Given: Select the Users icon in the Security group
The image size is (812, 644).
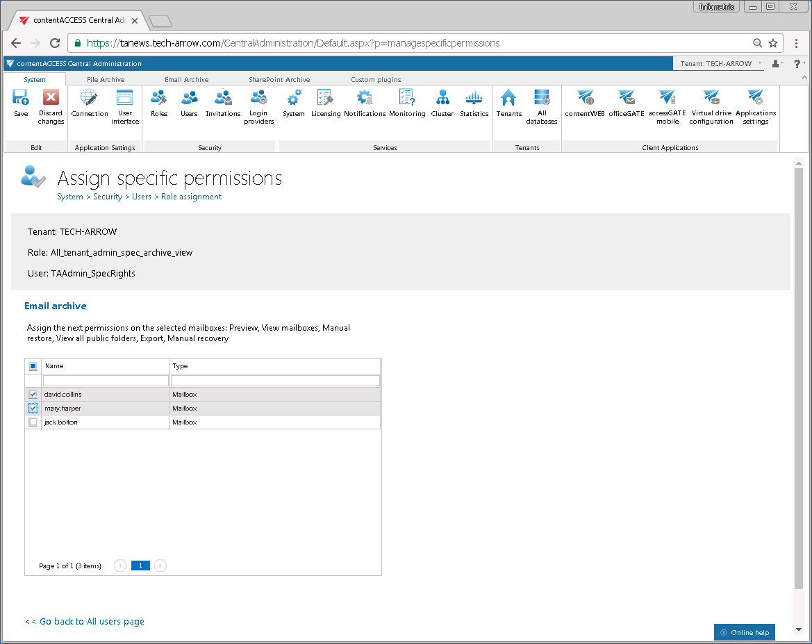Looking at the screenshot, I should click(188, 103).
